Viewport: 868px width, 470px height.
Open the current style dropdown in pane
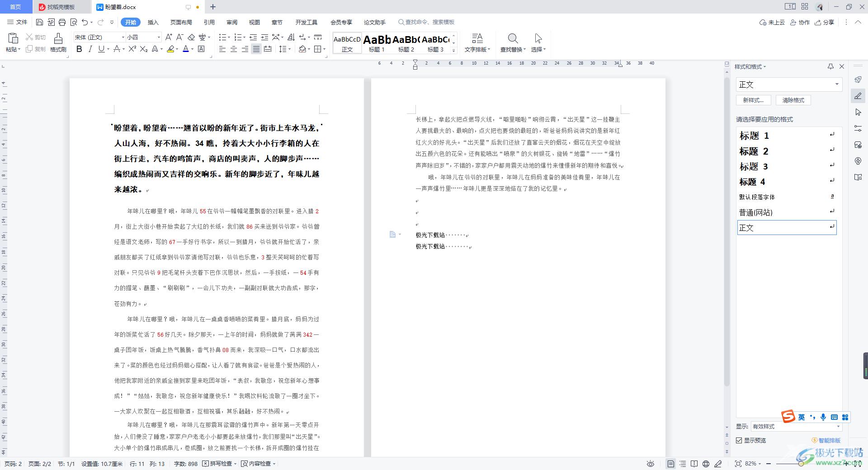point(837,85)
